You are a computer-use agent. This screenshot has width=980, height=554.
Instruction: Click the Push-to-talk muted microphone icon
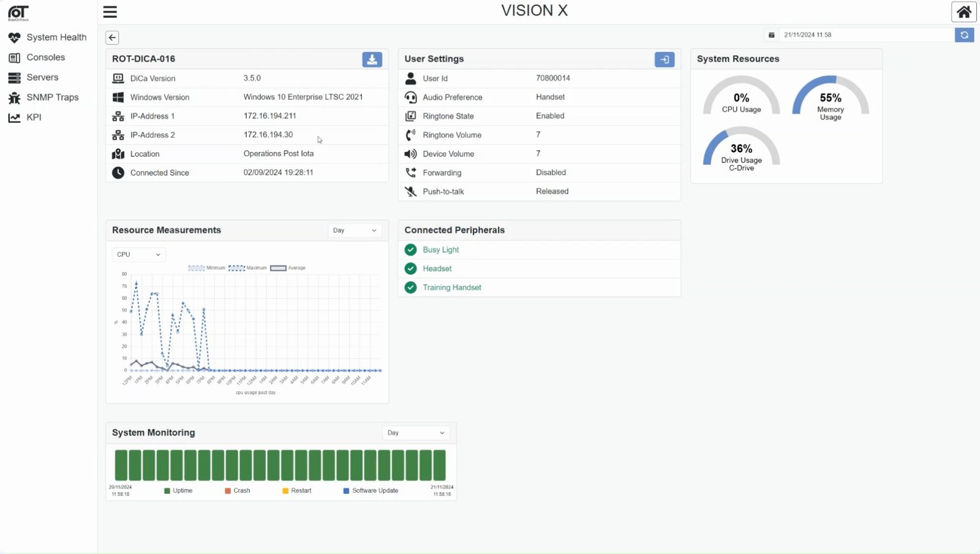[x=411, y=192]
